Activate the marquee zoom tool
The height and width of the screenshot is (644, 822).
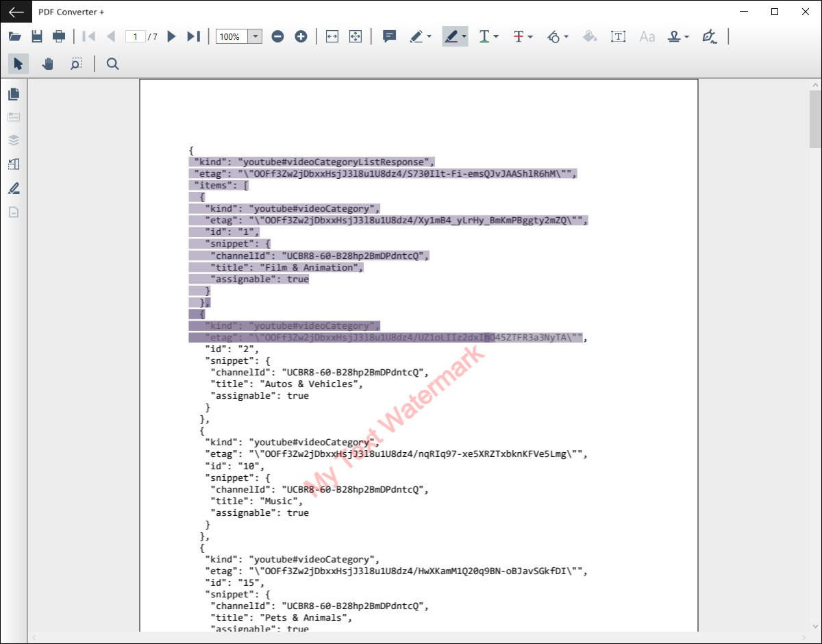(76, 64)
